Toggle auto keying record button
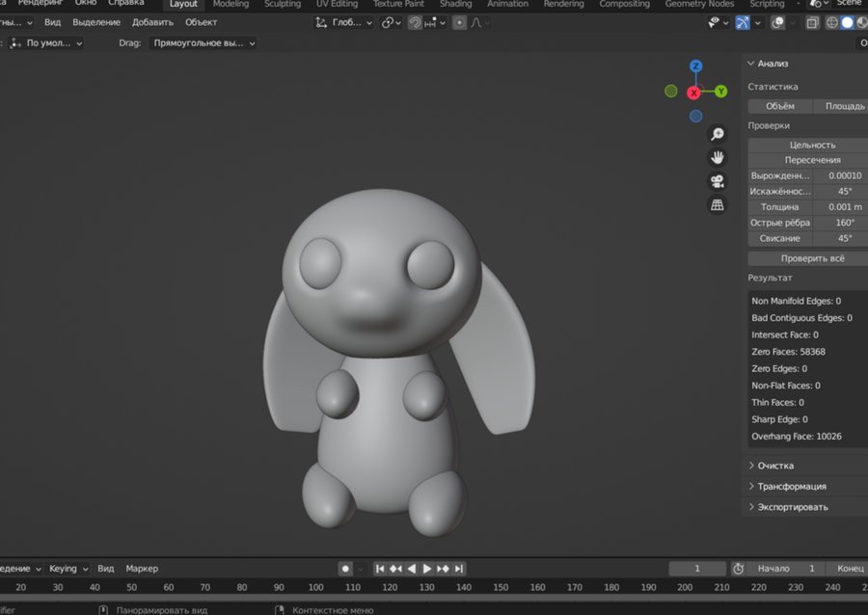The width and height of the screenshot is (868, 615). (x=345, y=569)
